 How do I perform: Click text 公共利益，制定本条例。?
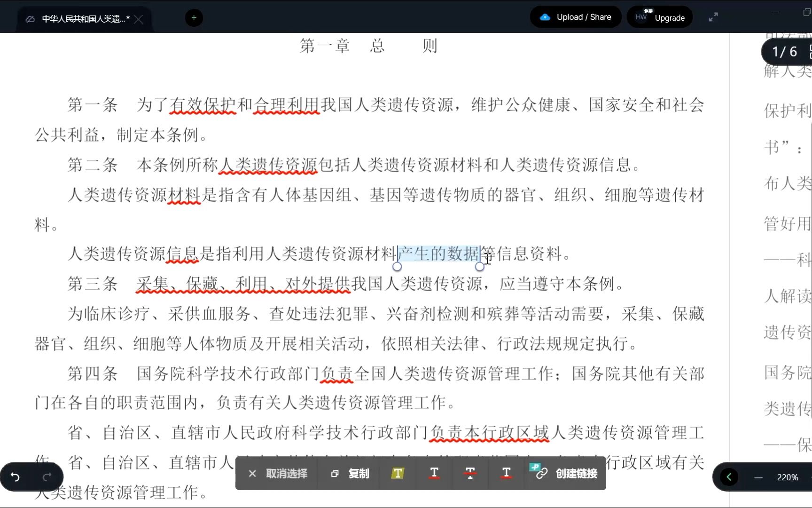pos(121,135)
